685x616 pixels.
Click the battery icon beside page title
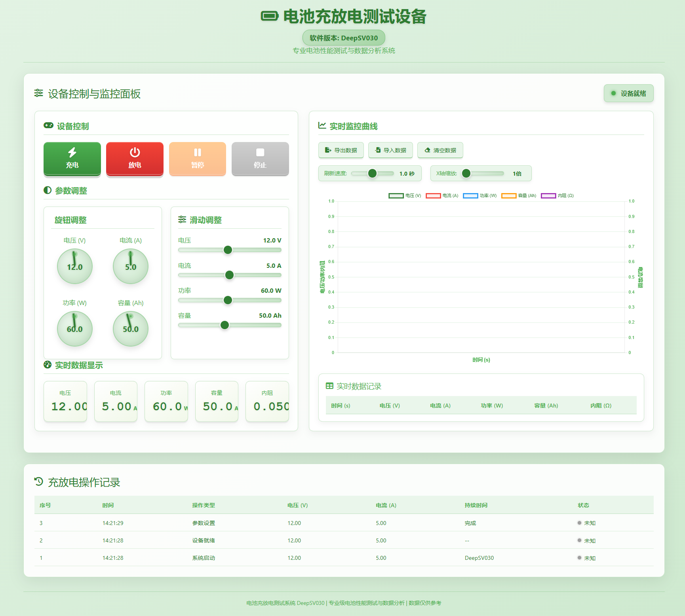270,16
